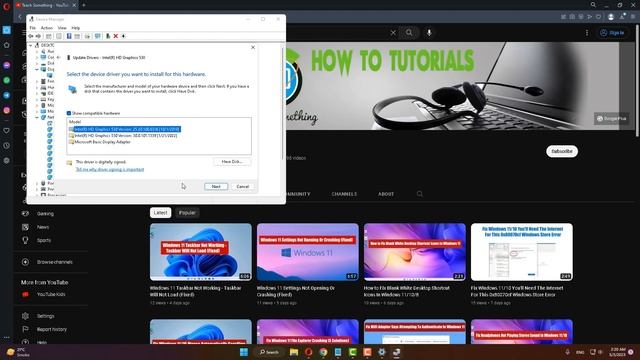Click the YouTube voice search microphone

coord(429,33)
